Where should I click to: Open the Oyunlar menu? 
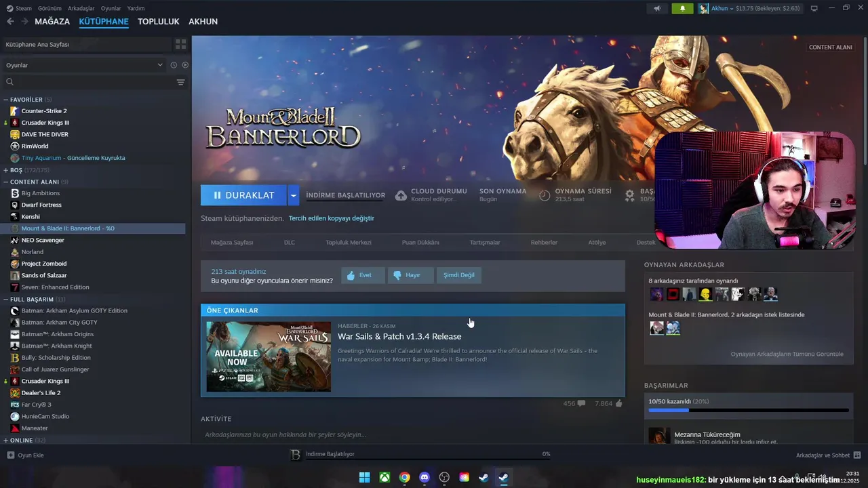[x=111, y=8]
